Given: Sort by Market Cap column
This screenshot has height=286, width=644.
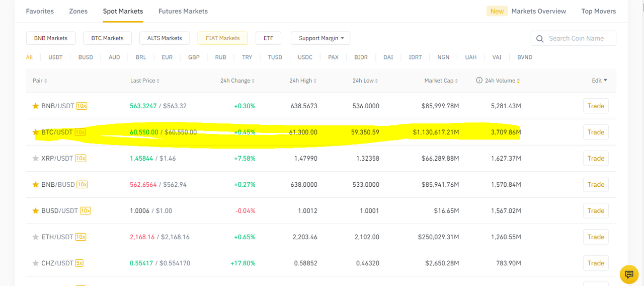Looking at the screenshot, I should click(442, 81).
